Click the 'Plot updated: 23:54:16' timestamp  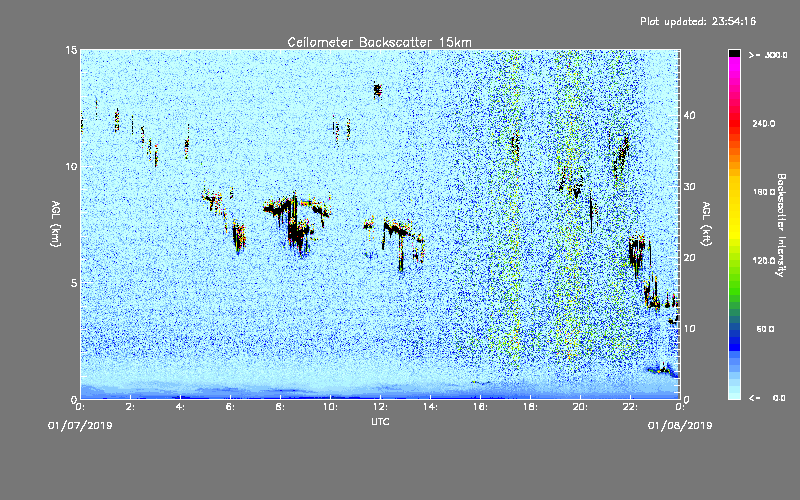click(x=698, y=21)
